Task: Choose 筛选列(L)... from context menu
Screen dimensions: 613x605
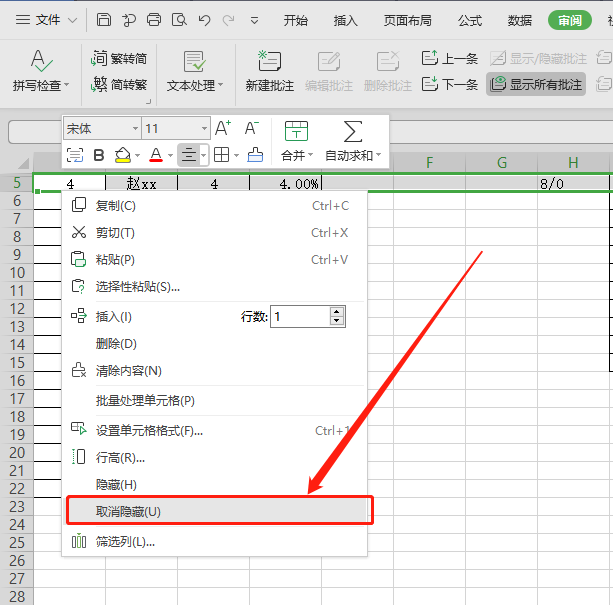Action: [x=214, y=542]
